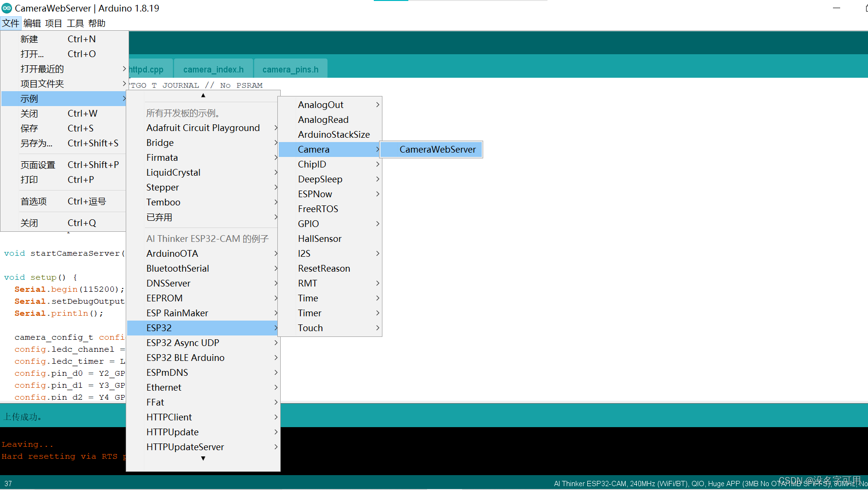Expand ESPNow examples submenu
Viewport: 868px width, 490px height.
pyautogui.click(x=330, y=194)
